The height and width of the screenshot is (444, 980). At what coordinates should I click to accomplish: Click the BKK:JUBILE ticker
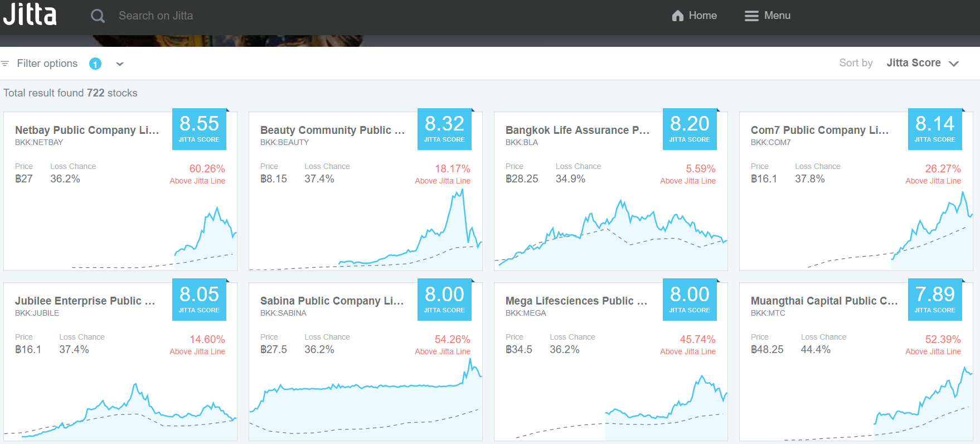[37, 313]
